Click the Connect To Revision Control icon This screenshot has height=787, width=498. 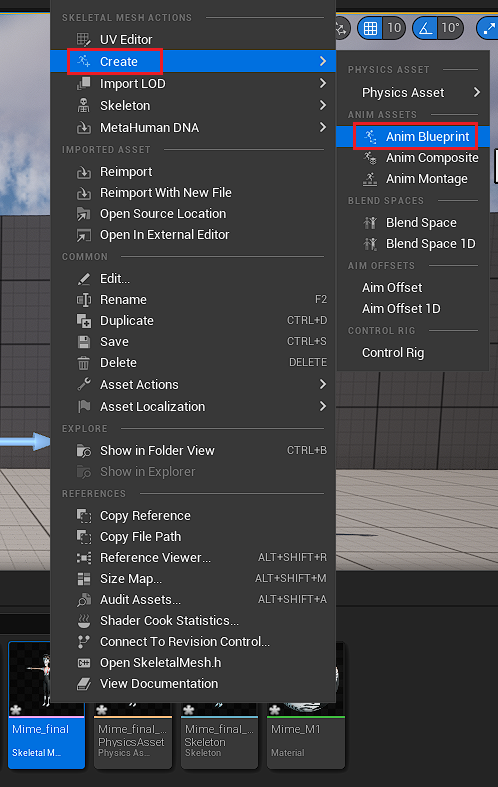pos(83,642)
